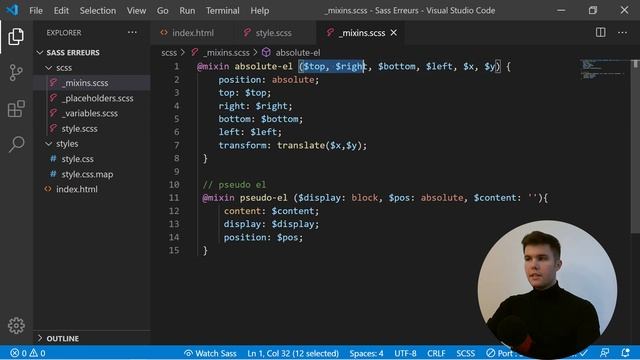640x360 pixels.
Task: Open the Manage gear menu
Action: pyautogui.click(x=16, y=325)
